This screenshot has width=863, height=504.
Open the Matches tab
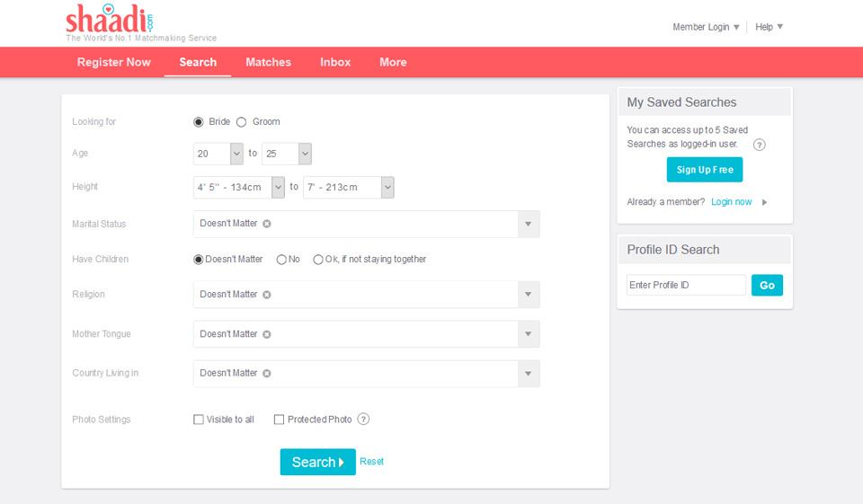pos(268,62)
